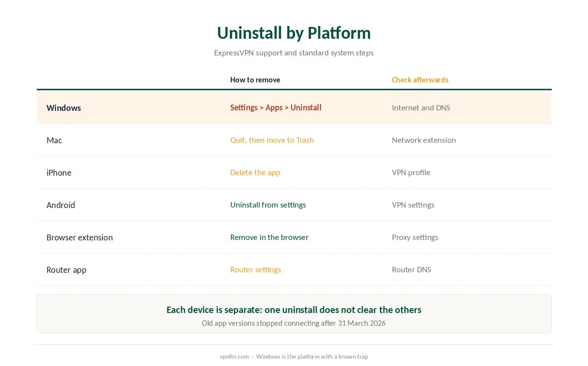
Task: Select the "Mac" platform cell
Action: pos(54,140)
